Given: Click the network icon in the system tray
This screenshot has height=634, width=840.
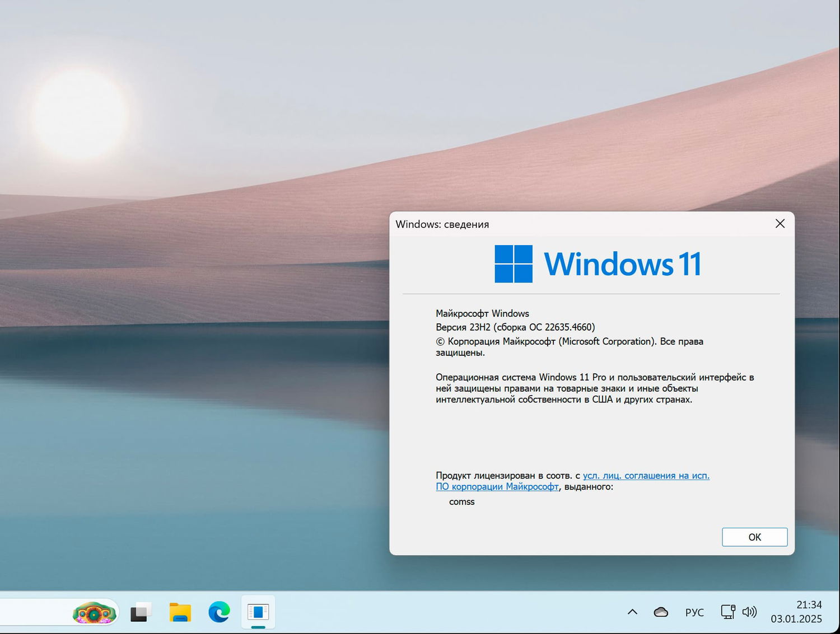Looking at the screenshot, I should pyautogui.click(x=727, y=612).
